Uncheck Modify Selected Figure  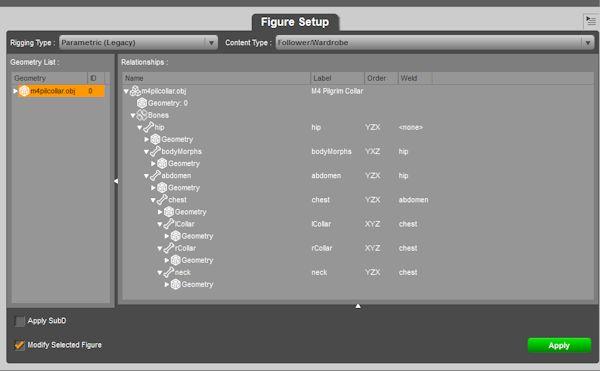pyautogui.click(x=19, y=345)
